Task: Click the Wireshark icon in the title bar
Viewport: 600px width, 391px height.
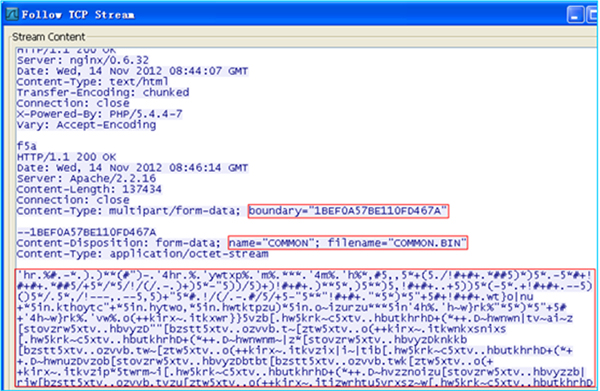Action: (12, 14)
